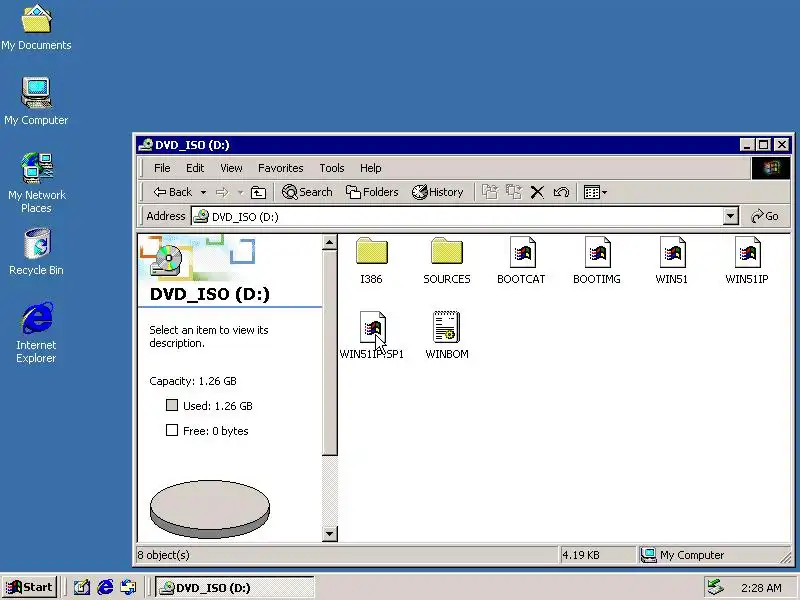Click the Go button
This screenshot has width=800, height=600.
(x=765, y=216)
